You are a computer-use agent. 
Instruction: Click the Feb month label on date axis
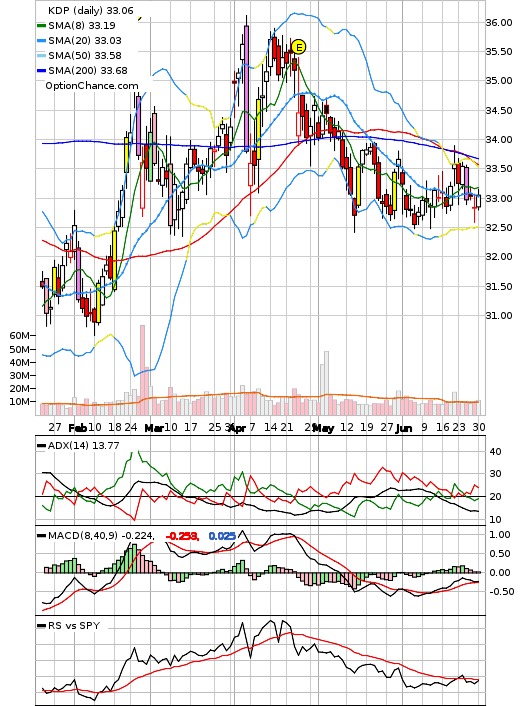tap(77, 428)
